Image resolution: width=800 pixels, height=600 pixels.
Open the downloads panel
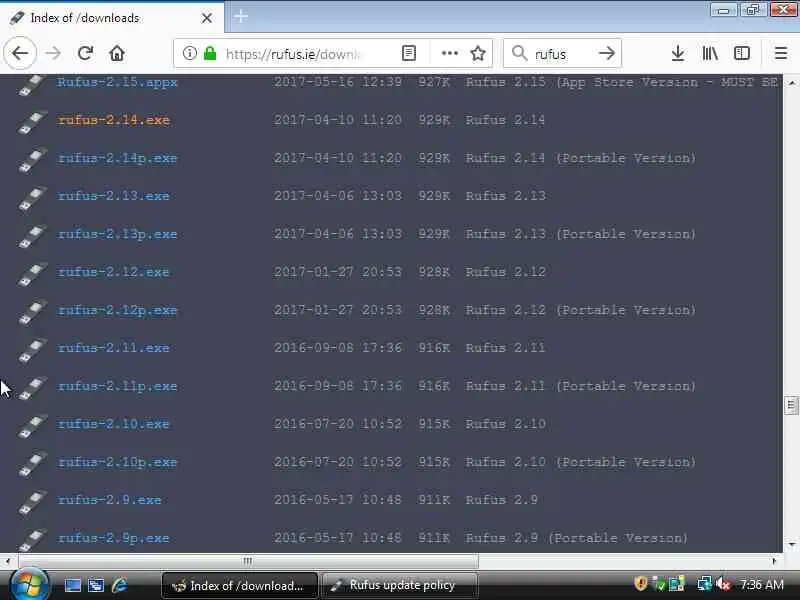[x=678, y=53]
